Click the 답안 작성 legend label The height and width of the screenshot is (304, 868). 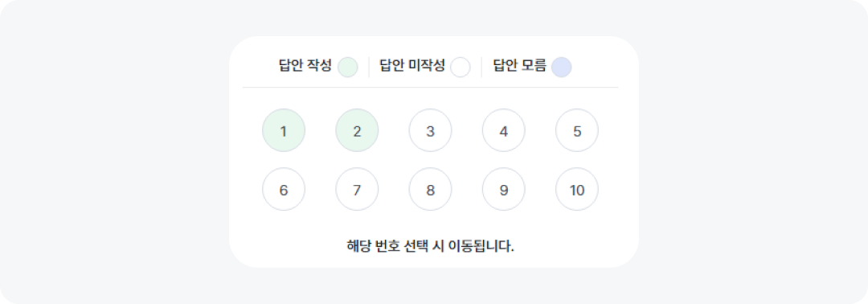[x=305, y=66]
